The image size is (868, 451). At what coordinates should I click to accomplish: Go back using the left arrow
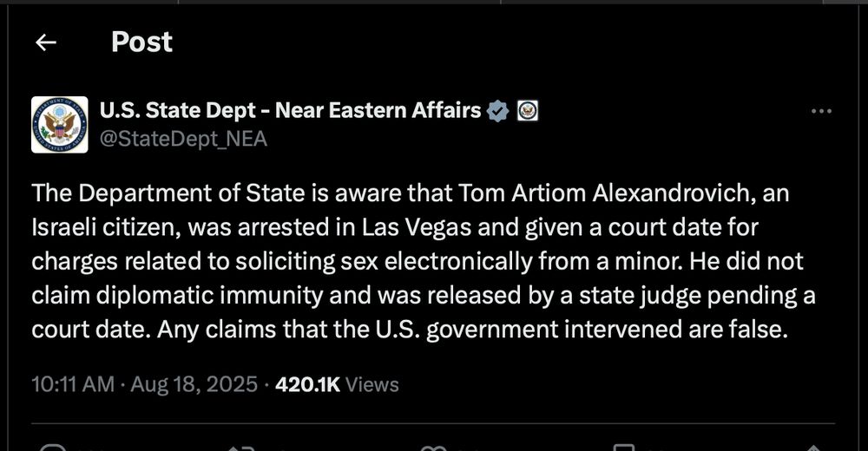pyautogui.click(x=46, y=42)
